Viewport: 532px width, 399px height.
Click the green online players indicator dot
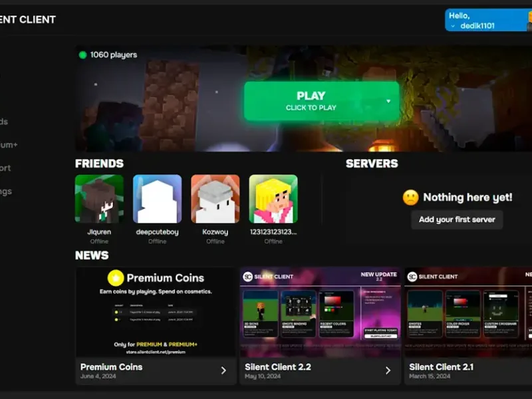pos(82,55)
